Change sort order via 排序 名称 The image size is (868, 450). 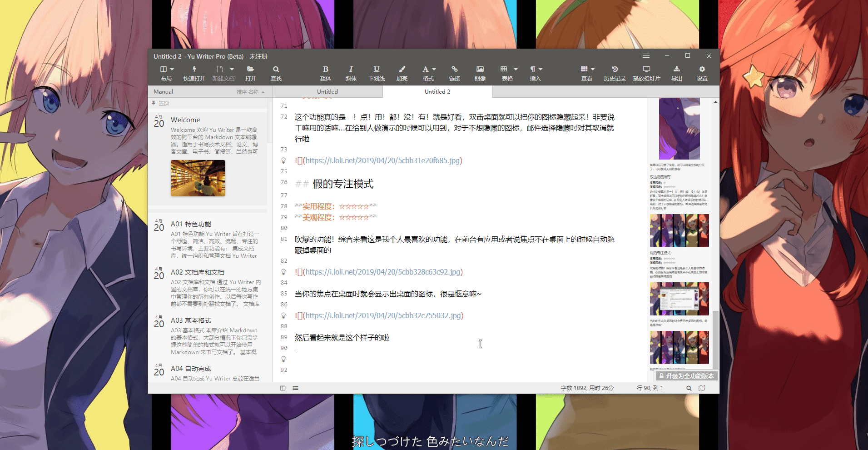(250, 92)
